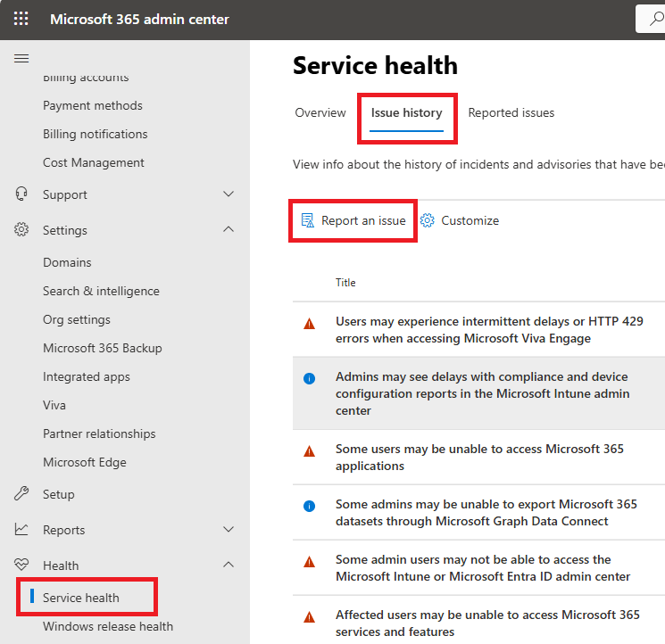
Task: Click the Report an issue button
Action: tap(353, 220)
